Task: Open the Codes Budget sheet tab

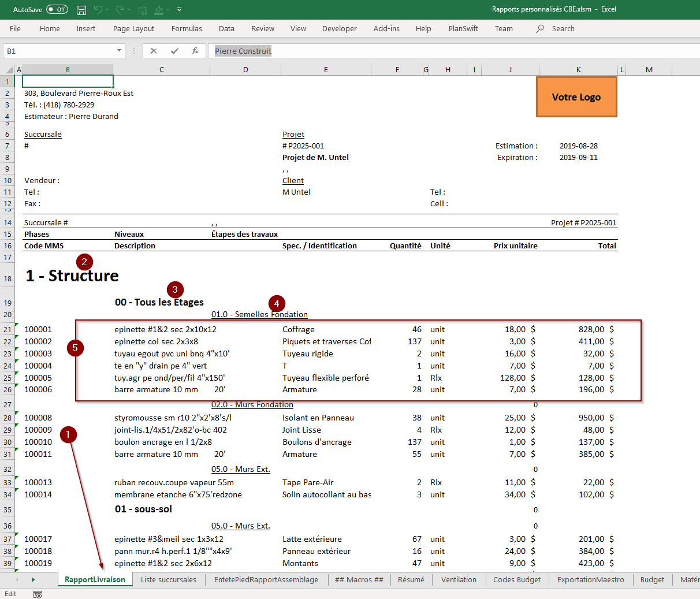Action: 517,579
